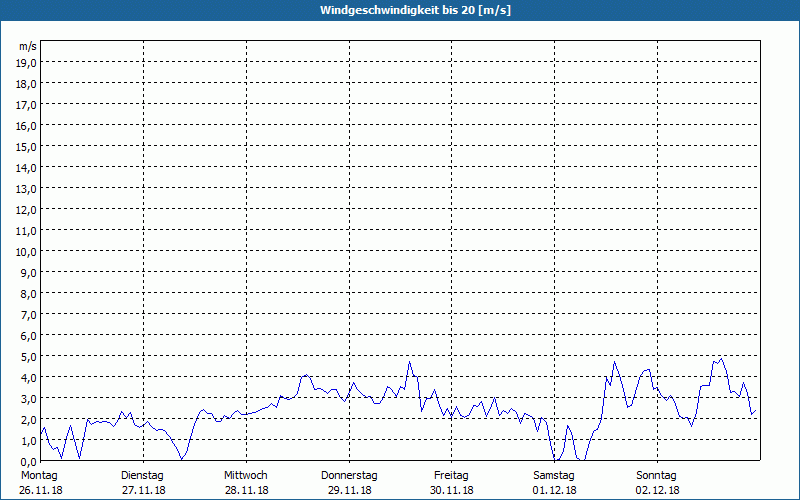Click the y-axis value 9,0
Screen dimensions: 800x500
28,273
